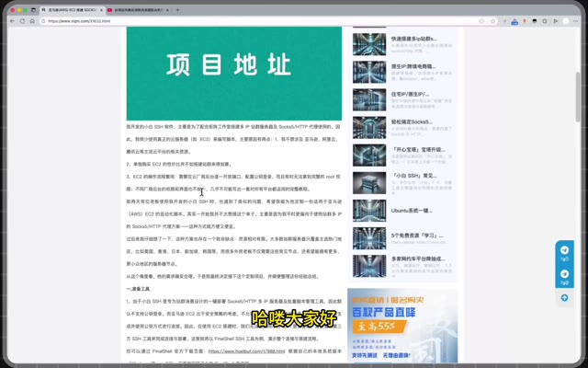Click the site info icon in address bar
The width and height of the screenshot is (588, 368).
point(43,21)
